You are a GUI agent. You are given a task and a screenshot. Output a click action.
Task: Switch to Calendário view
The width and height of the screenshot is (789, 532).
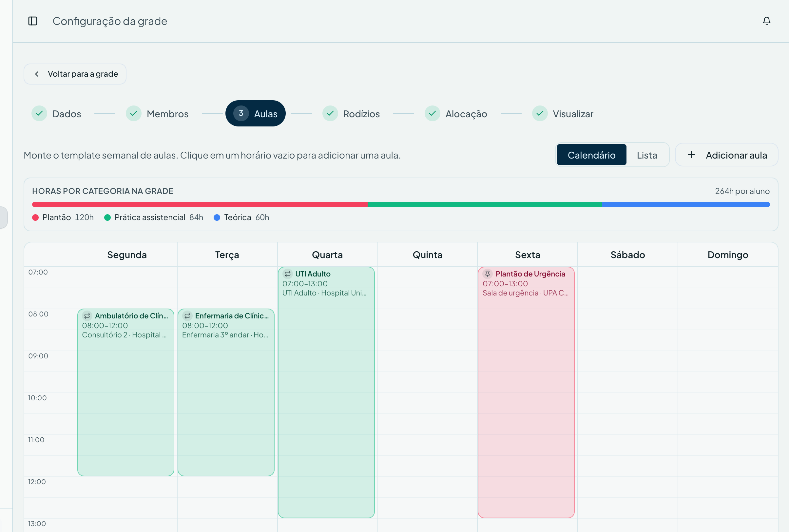click(x=591, y=155)
